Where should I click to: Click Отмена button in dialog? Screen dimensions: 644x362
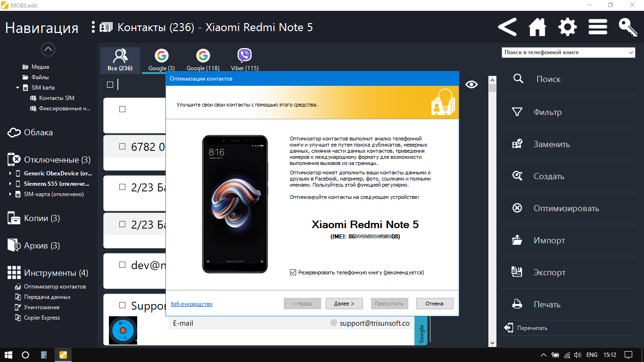click(x=435, y=304)
